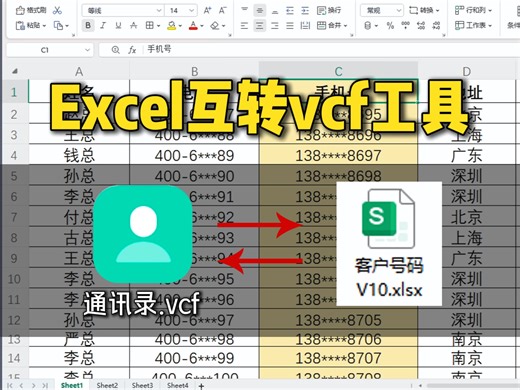Click the insert function fx icon

(x=132, y=50)
